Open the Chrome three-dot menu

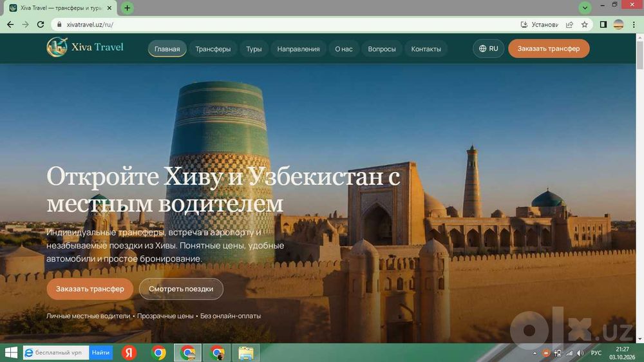(x=634, y=24)
